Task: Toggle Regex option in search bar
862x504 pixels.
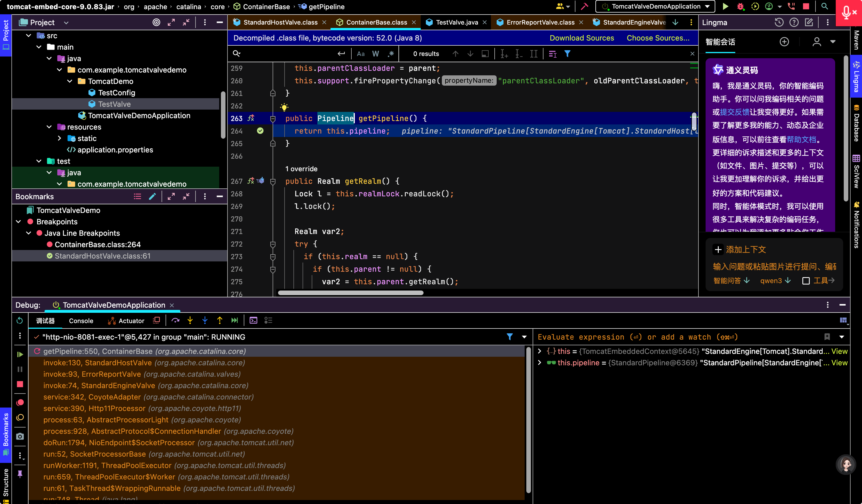Action: click(391, 54)
